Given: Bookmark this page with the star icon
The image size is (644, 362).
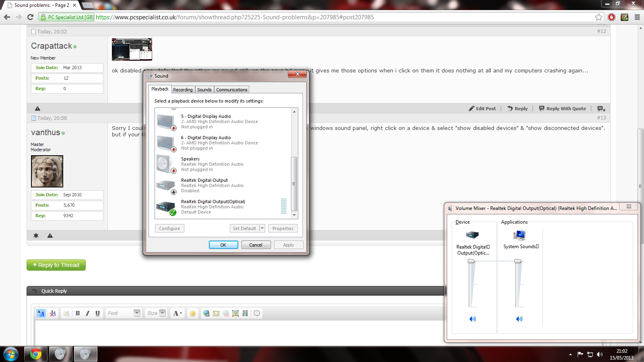Looking at the screenshot, I should pyautogui.click(x=599, y=17).
